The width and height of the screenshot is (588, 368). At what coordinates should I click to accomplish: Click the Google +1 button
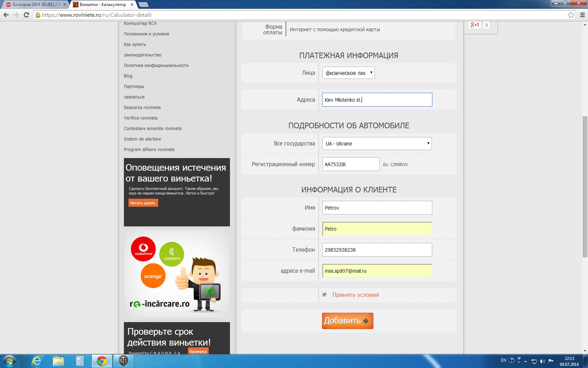[x=475, y=25]
